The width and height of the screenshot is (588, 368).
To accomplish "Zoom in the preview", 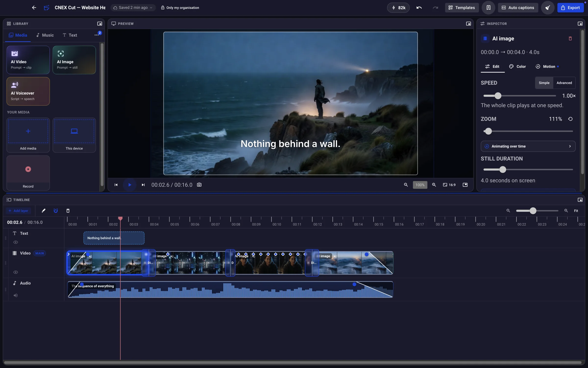I will (x=434, y=185).
